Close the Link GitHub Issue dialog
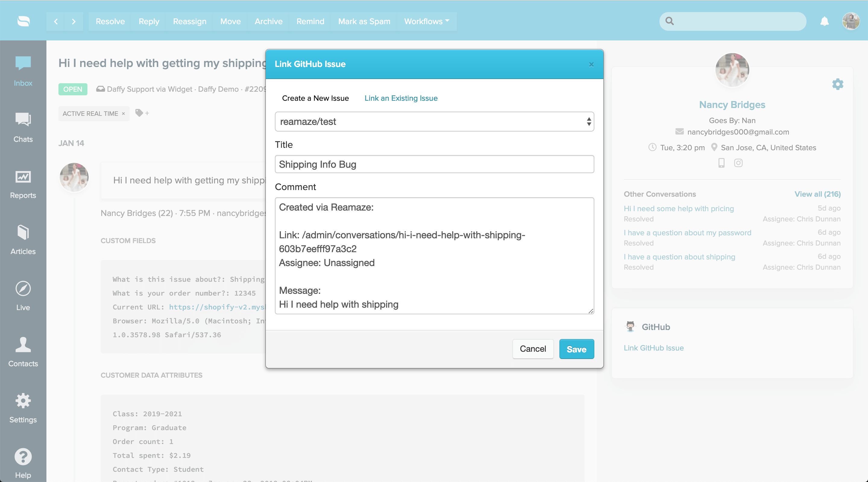This screenshot has height=482, width=868. point(591,65)
